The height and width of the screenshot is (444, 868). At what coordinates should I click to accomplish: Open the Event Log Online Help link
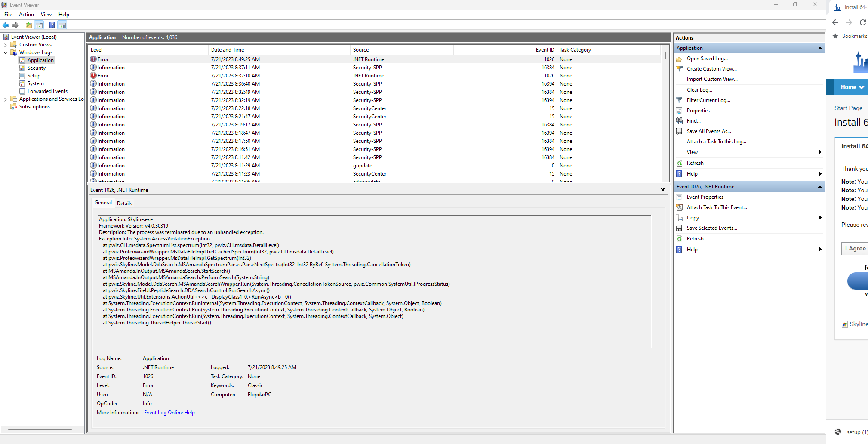169,413
